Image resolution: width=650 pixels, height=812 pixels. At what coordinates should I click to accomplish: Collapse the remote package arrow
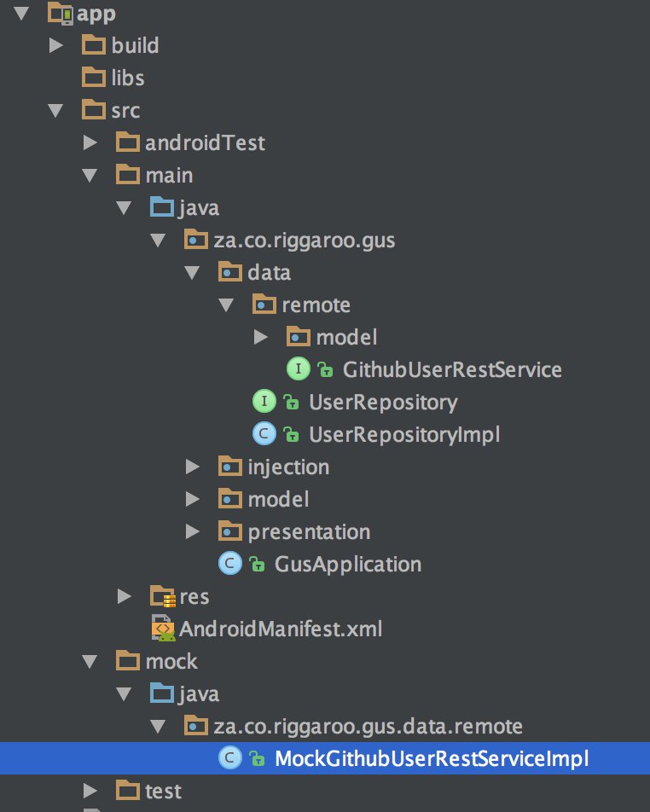coord(226,305)
